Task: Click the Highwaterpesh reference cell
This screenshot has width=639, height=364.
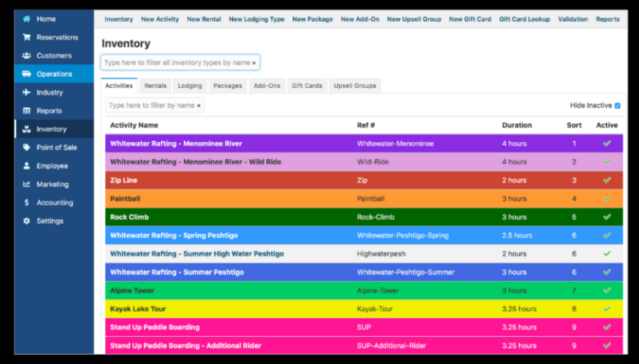Action: pos(381,254)
